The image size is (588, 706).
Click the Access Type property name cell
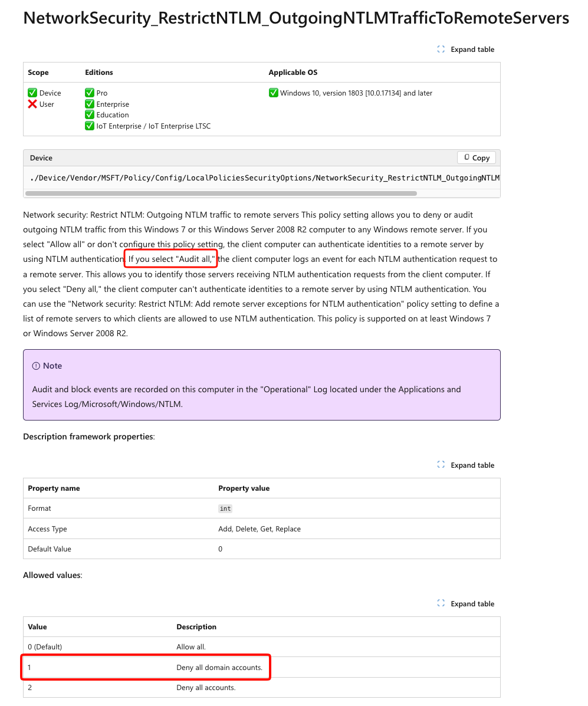tap(47, 529)
